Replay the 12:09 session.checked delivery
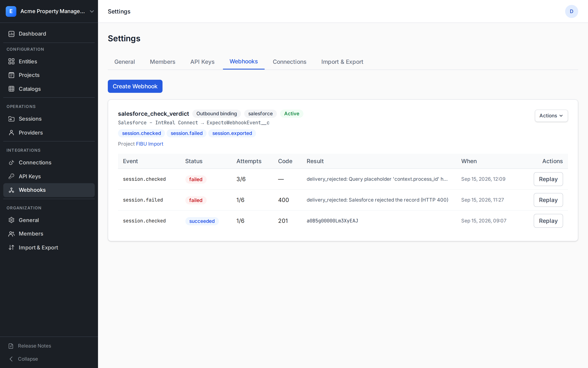The image size is (588, 368). point(548,179)
